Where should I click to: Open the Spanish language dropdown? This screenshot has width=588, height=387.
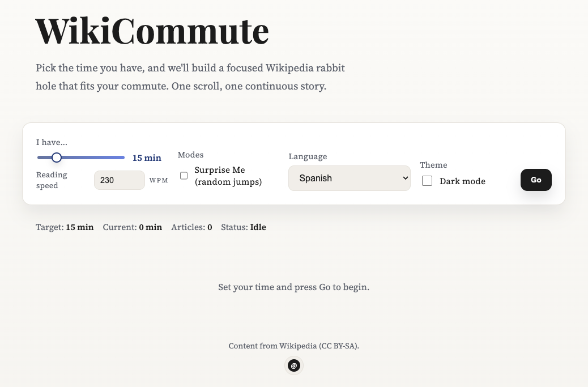pyautogui.click(x=349, y=178)
